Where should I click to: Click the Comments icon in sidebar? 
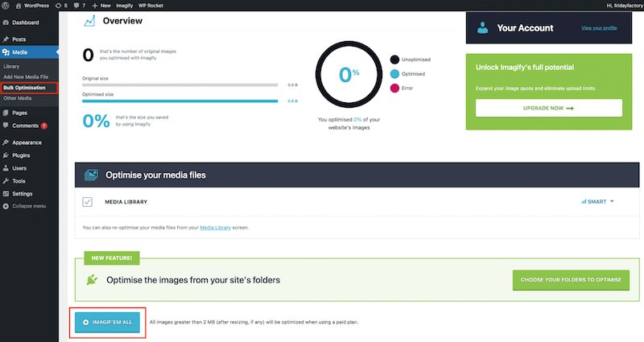6,126
